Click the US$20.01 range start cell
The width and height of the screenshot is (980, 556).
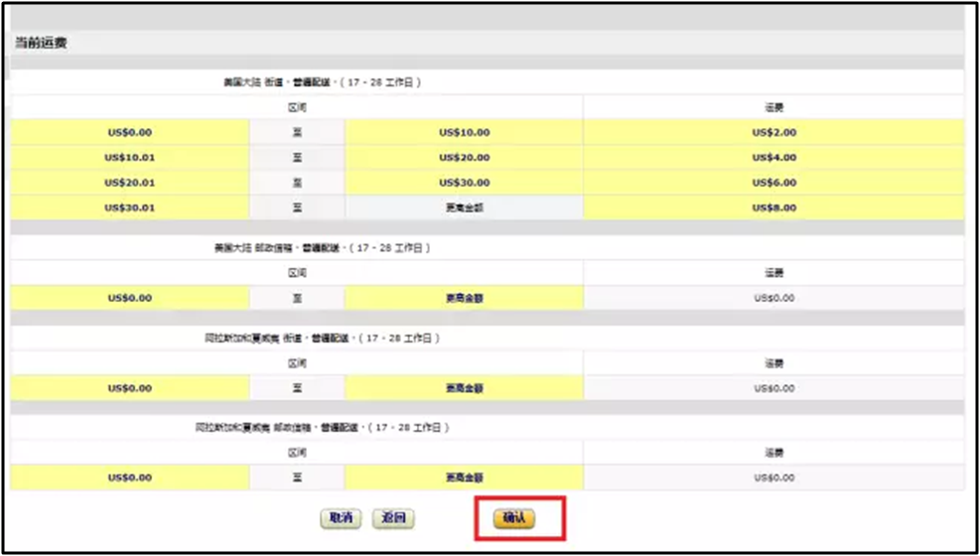coord(130,183)
